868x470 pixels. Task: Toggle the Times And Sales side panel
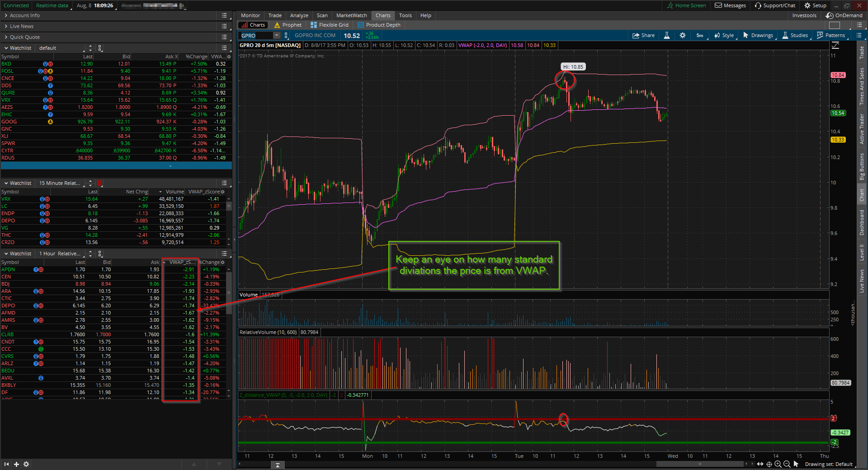pos(862,86)
